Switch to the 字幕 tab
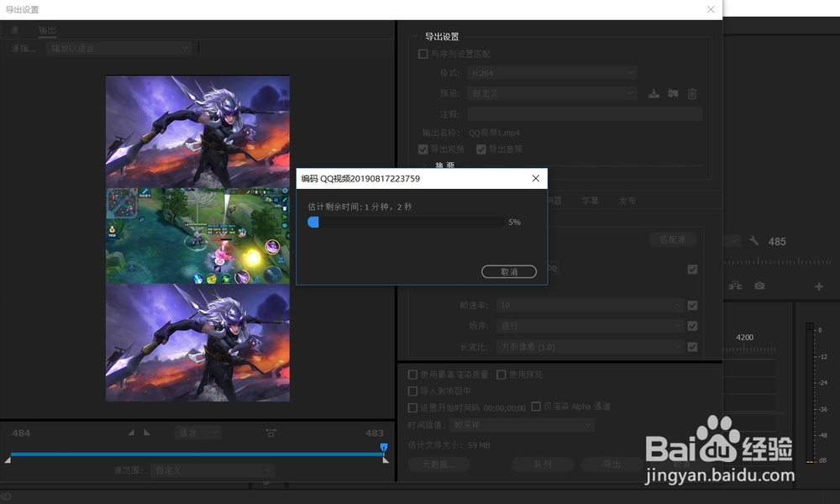 [590, 200]
